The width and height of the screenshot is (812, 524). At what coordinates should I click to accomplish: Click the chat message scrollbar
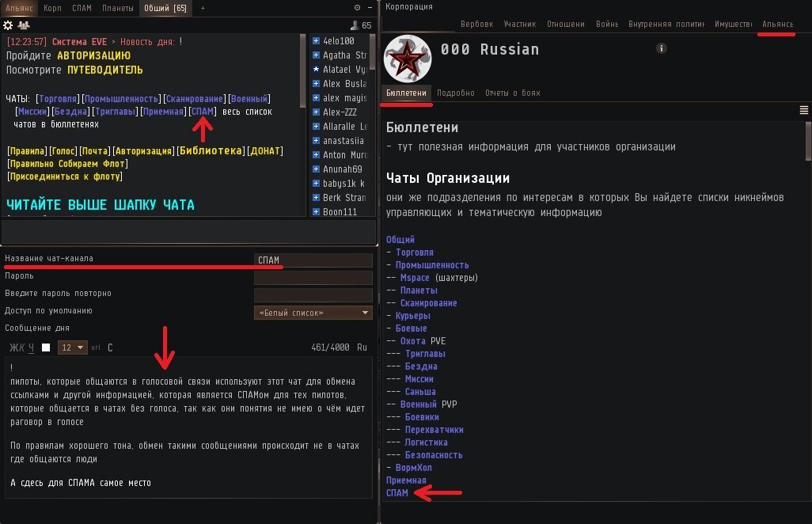point(303,71)
